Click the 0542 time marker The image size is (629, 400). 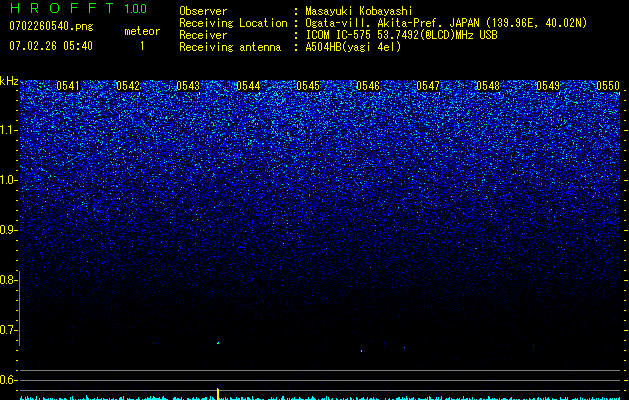pyautogui.click(x=128, y=86)
